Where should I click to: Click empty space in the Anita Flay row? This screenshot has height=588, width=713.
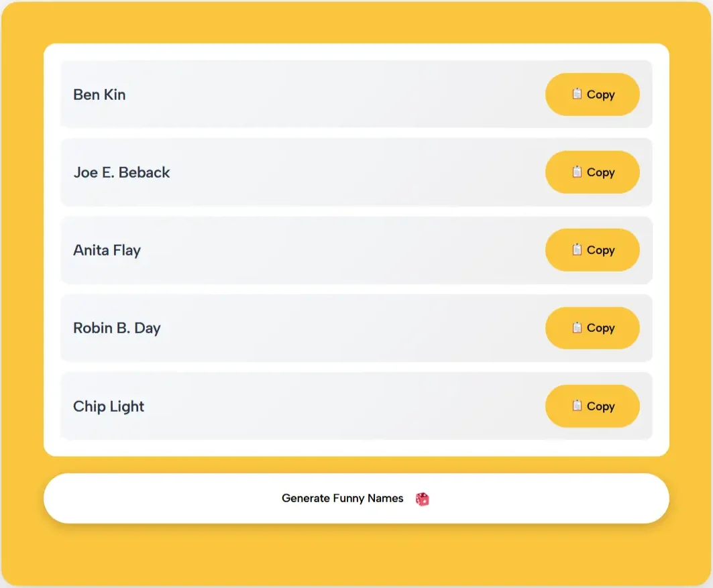click(335, 250)
